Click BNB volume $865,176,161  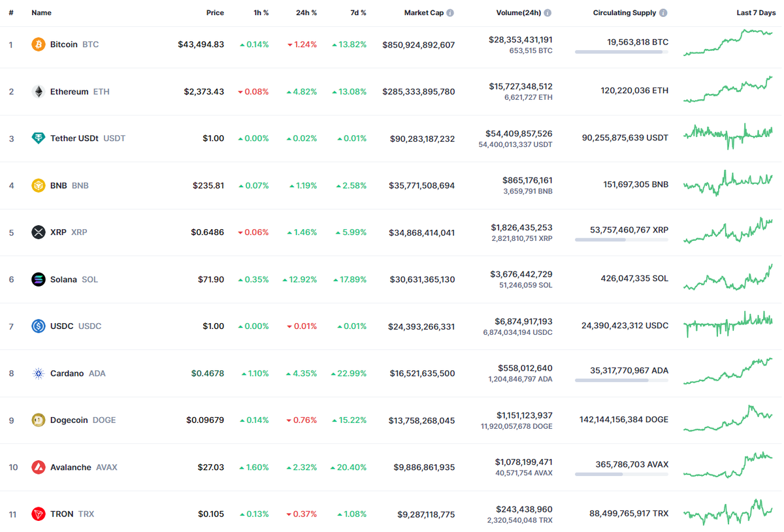coord(527,180)
